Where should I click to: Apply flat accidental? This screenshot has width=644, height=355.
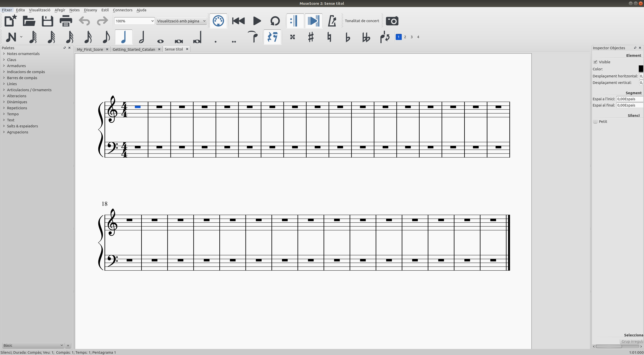[348, 37]
